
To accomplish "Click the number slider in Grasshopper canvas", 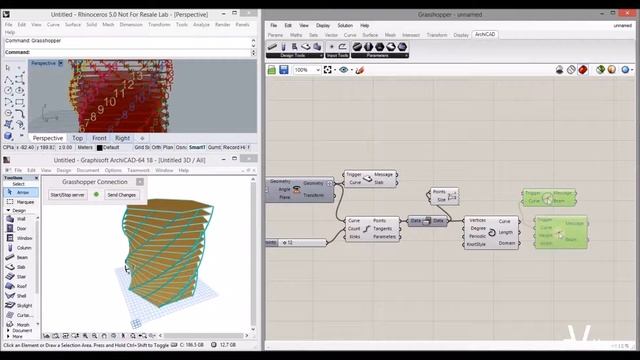I will tap(296, 242).
